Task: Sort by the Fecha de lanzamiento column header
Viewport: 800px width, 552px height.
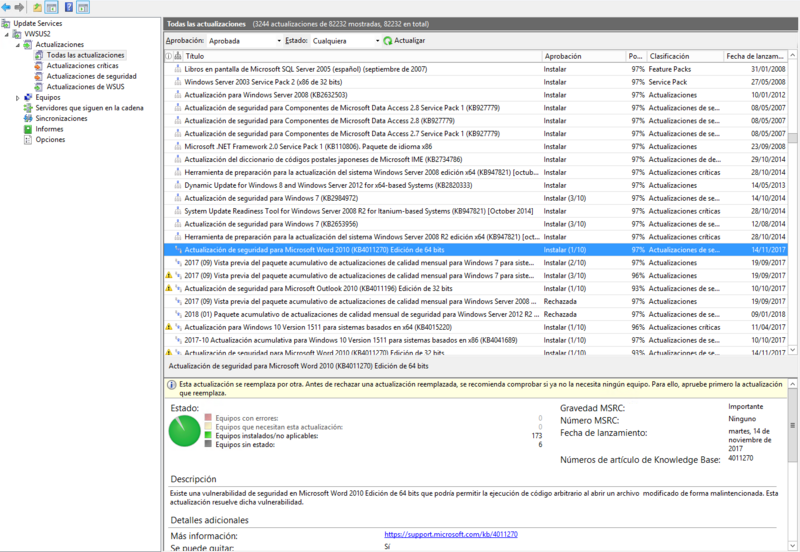Action: pyautogui.click(x=755, y=56)
